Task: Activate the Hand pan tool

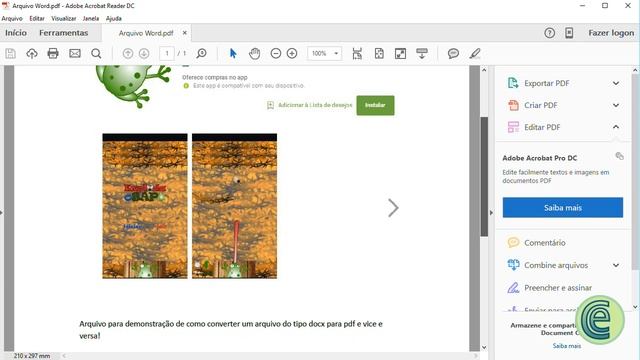Action: (255, 53)
